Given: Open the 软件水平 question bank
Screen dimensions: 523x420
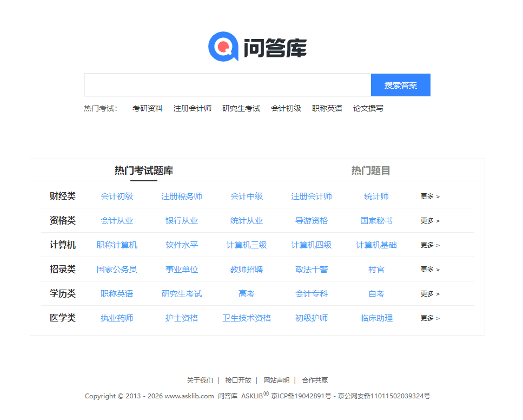Looking at the screenshot, I should (182, 245).
